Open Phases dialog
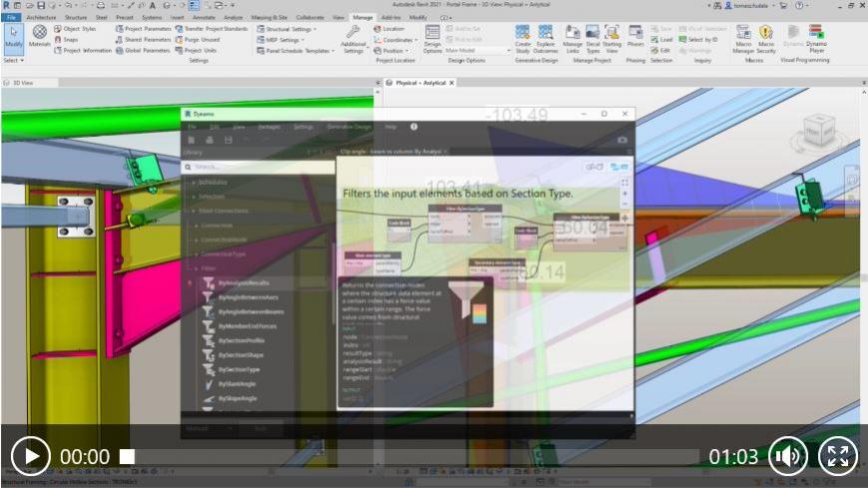868x488 pixels. click(x=636, y=37)
